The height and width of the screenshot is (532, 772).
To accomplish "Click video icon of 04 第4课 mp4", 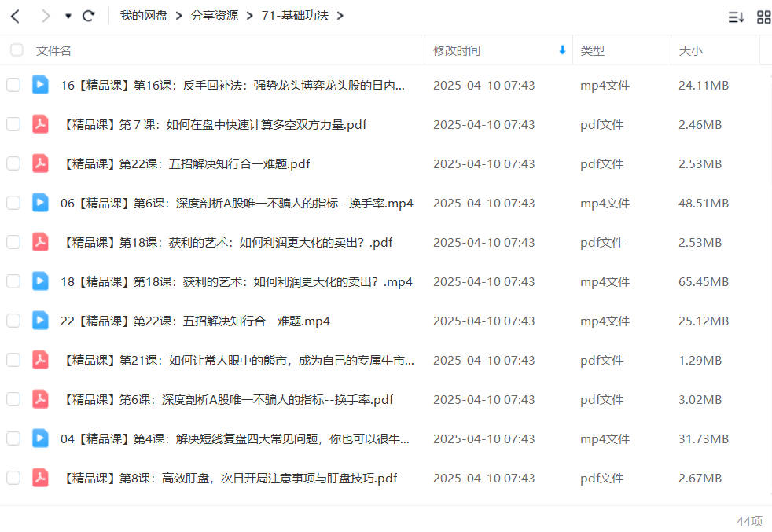I will coord(40,438).
